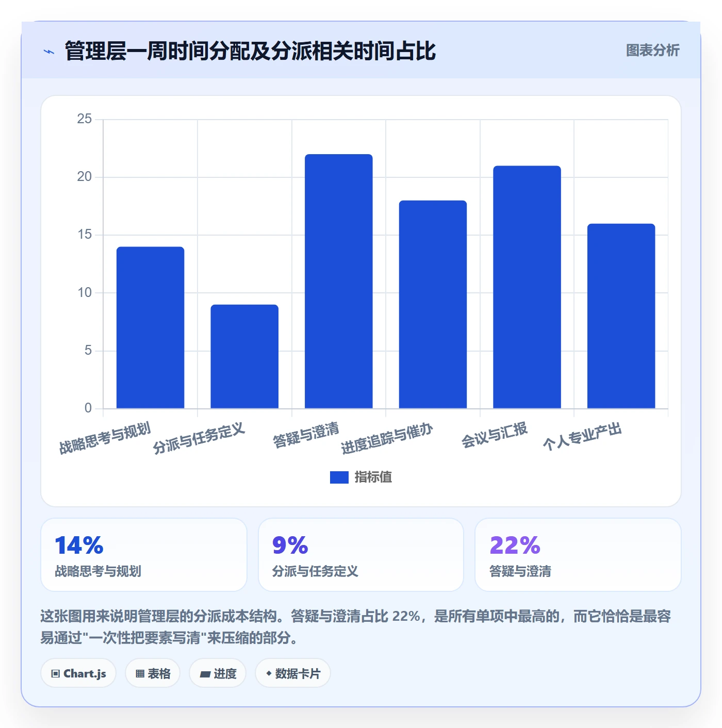The width and height of the screenshot is (722, 728).
Task: Click the y-axis value 25
Action: pos(84,119)
